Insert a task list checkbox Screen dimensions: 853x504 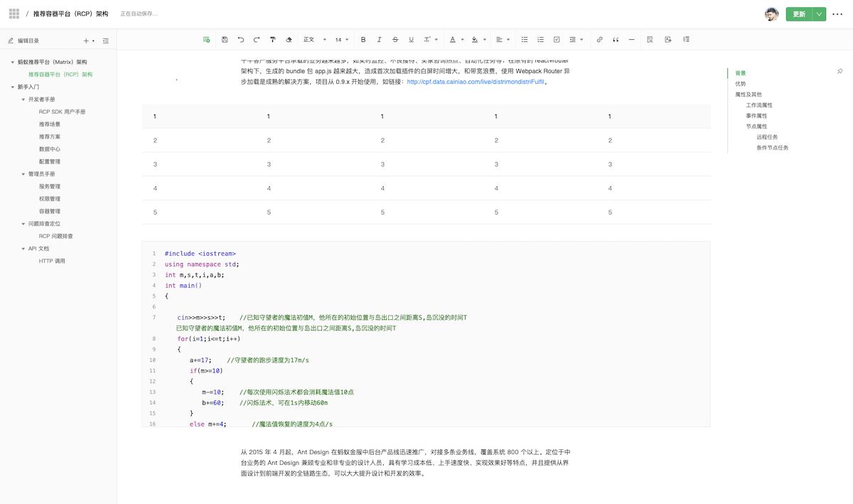[557, 40]
